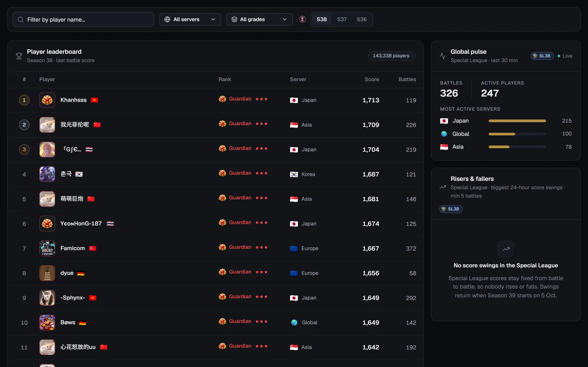Screen dimensions: 588x367
Task: Click the SL38 badge in Global pulse
Action: pyautogui.click(x=542, y=56)
